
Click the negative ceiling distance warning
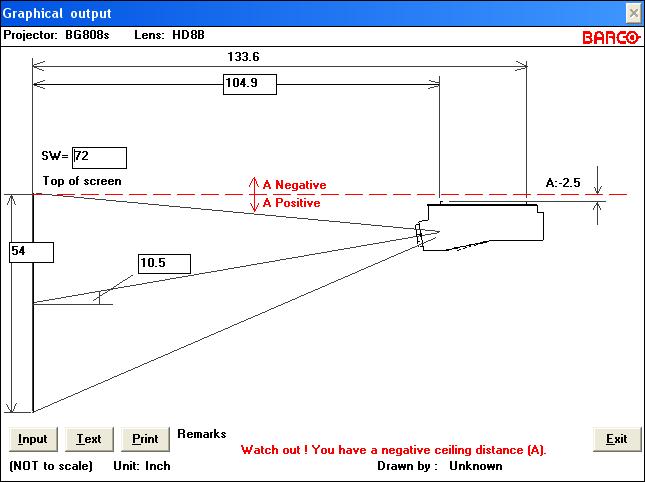click(x=393, y=450)
